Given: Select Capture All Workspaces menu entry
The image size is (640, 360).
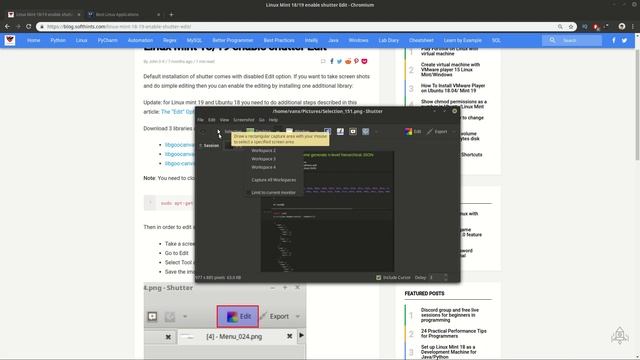Looking at the screenshot, I should pyautogui.click(x=273, y=180).
